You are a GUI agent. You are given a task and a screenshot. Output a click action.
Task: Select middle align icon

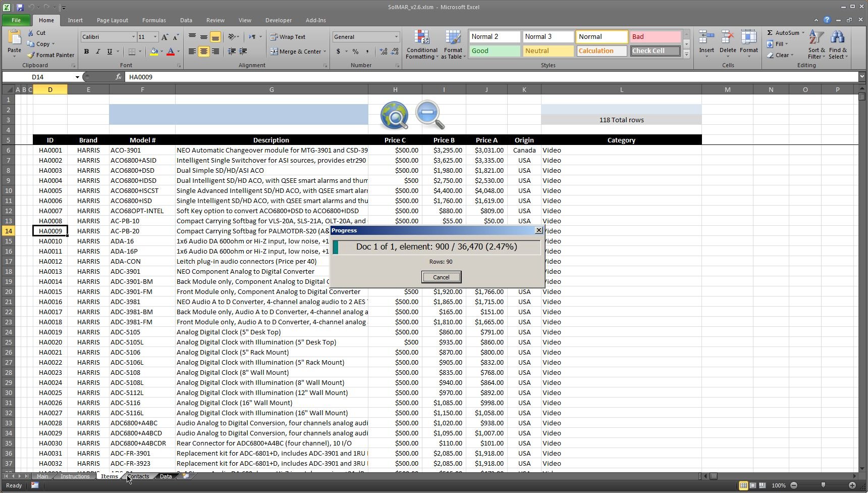pos(204,37)
